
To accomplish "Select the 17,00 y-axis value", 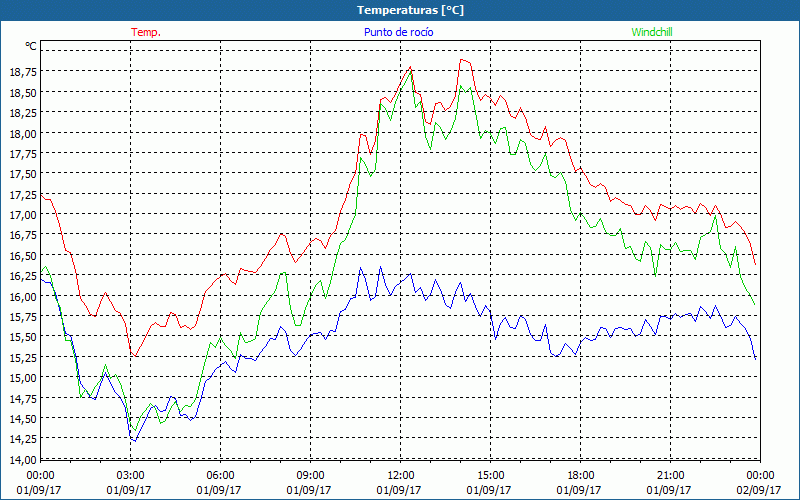I will pos(23,215).
